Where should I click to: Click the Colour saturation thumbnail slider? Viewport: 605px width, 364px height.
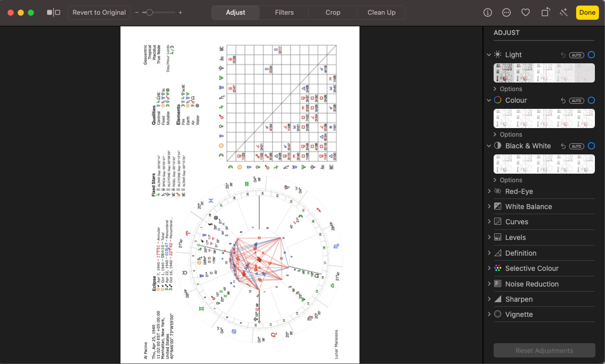pyautogui.click(x=544, y=118)
